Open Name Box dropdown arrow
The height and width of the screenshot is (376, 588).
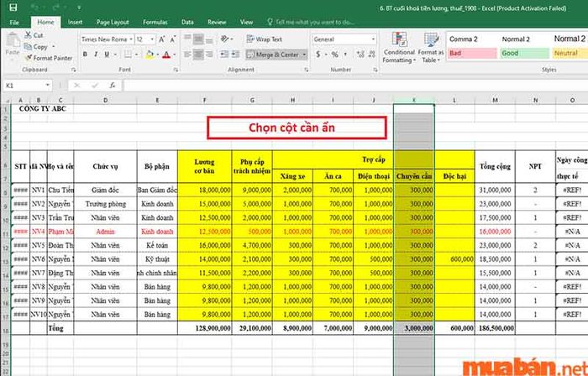(x=48, y=86)
